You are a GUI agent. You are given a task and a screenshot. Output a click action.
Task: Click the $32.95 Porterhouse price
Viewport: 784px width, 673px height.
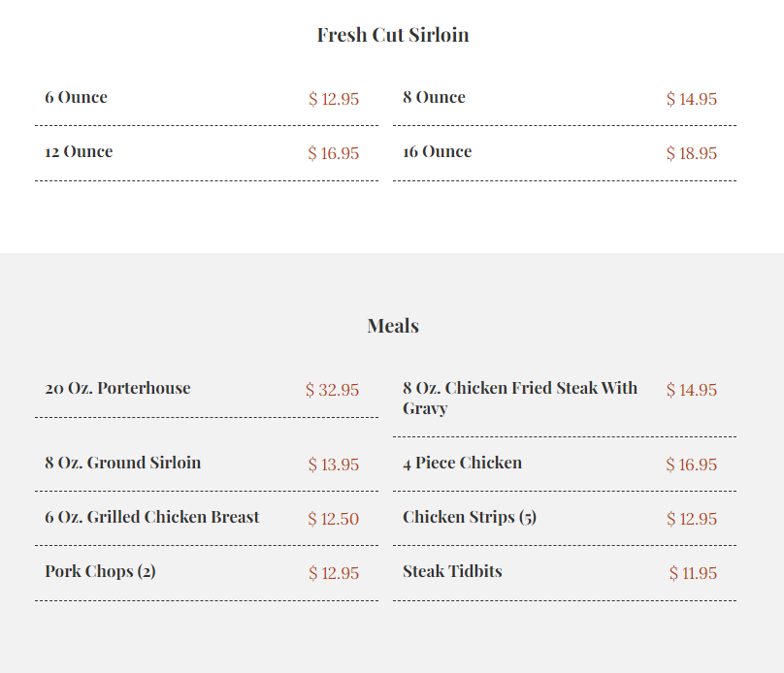333,390
